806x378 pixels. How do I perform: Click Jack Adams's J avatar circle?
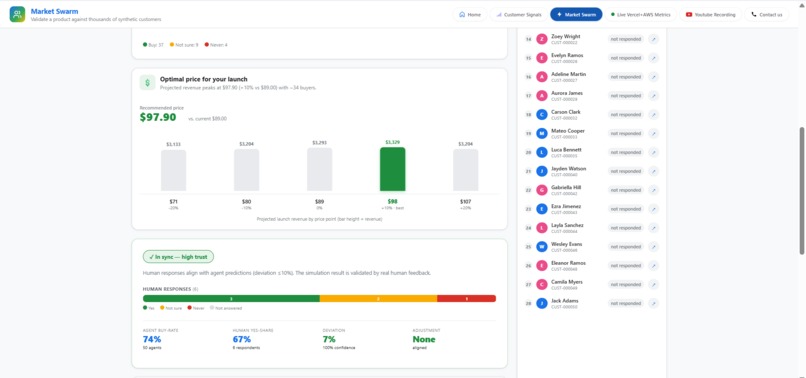point(542,303)
